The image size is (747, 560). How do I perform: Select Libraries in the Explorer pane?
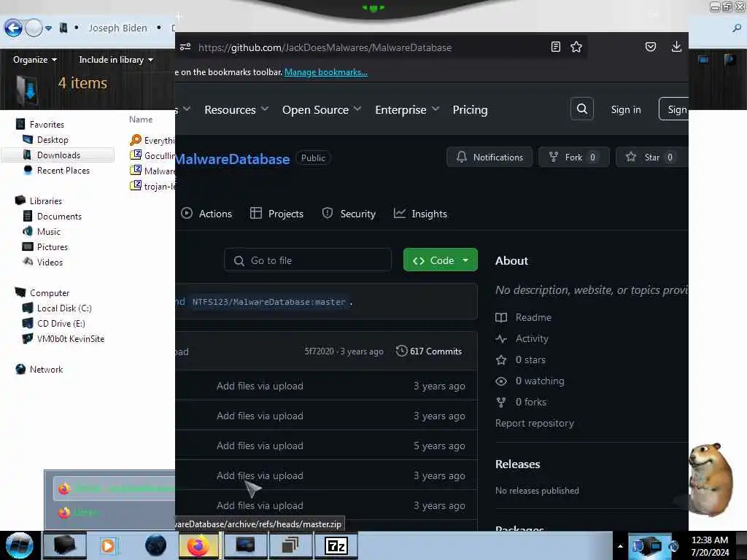pos(39,201)
